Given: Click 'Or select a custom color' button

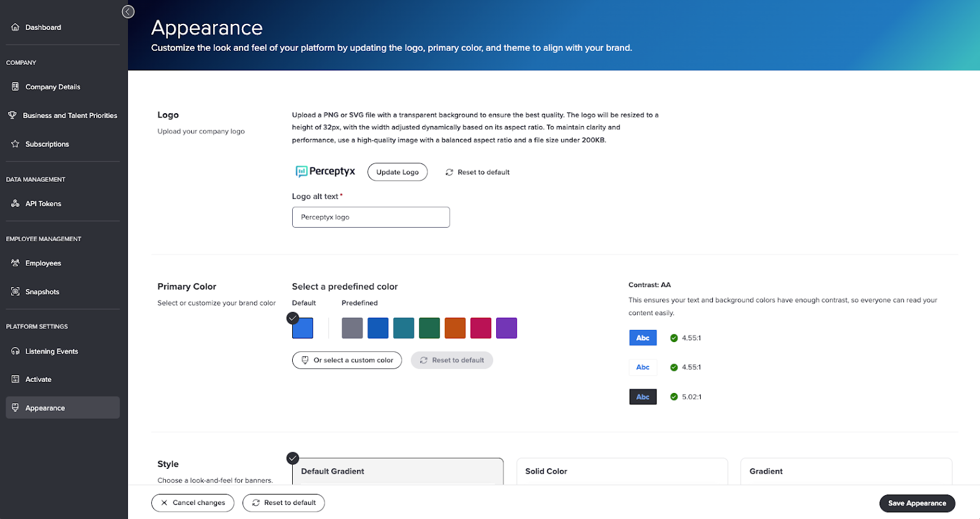Looking at the screenshot, I should coord(347,360).
